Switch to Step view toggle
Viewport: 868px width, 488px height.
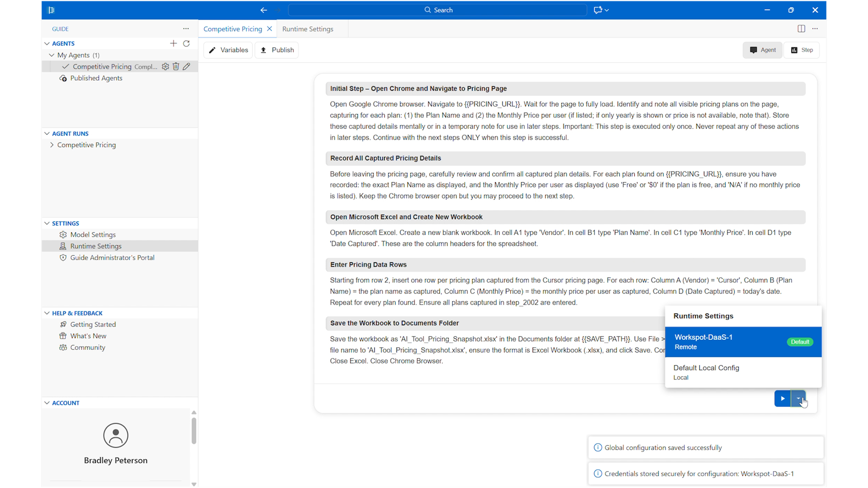point(801,50)
